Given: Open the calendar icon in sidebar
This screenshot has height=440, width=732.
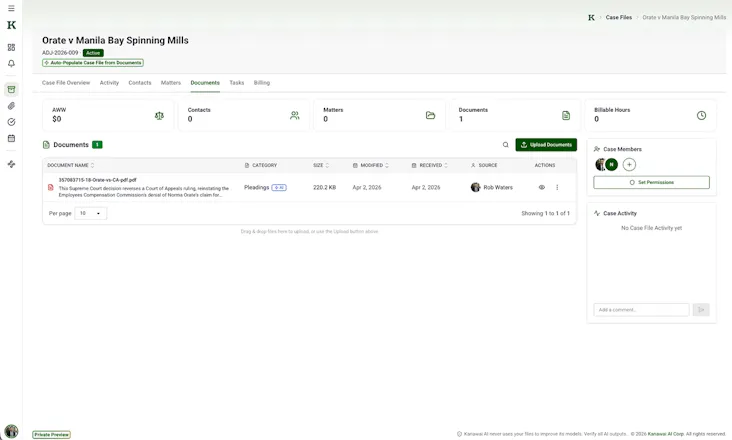Looking at the screenshot, I should point(11,139).
